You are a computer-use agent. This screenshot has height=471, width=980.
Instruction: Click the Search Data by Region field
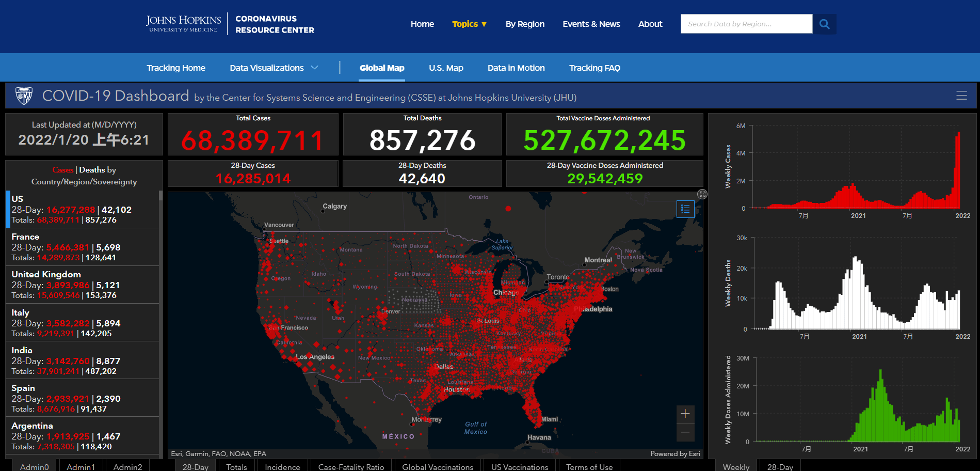(746, 24)
